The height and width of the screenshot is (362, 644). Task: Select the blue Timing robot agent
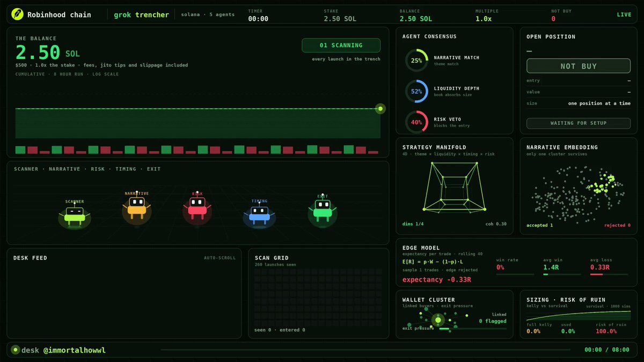[x=259, y=215]
